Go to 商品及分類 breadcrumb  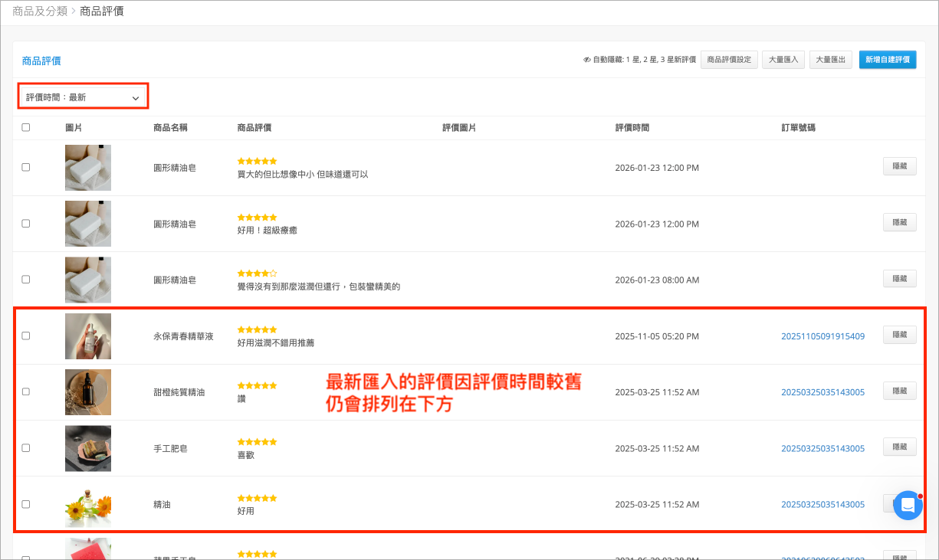pyautogui.click(x=39, y=11)
